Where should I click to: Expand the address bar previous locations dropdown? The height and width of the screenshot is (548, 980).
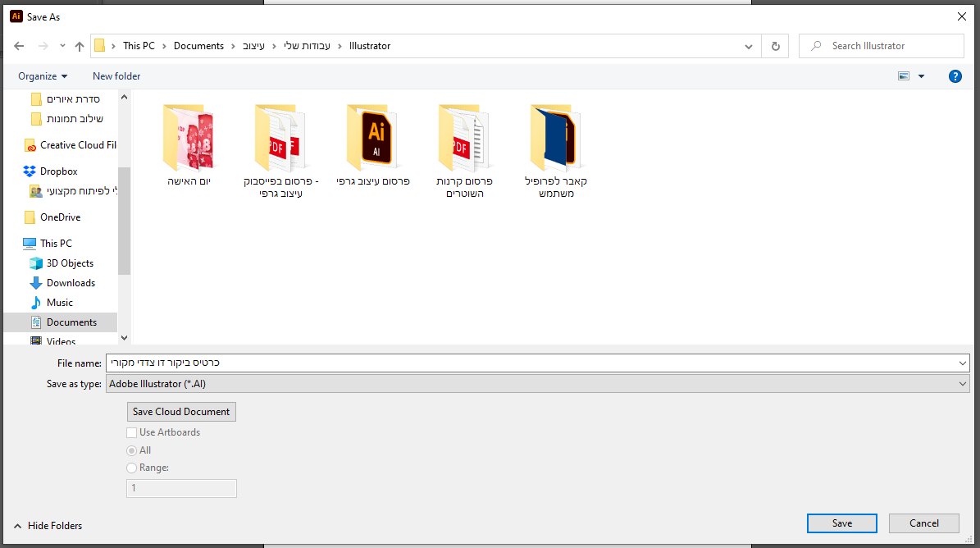748,46
